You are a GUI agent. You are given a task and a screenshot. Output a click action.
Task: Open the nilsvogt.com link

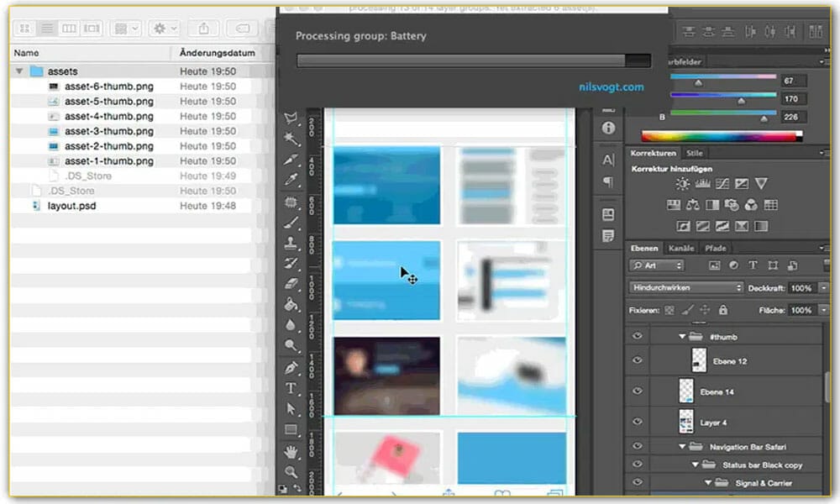tap(612, 87)
